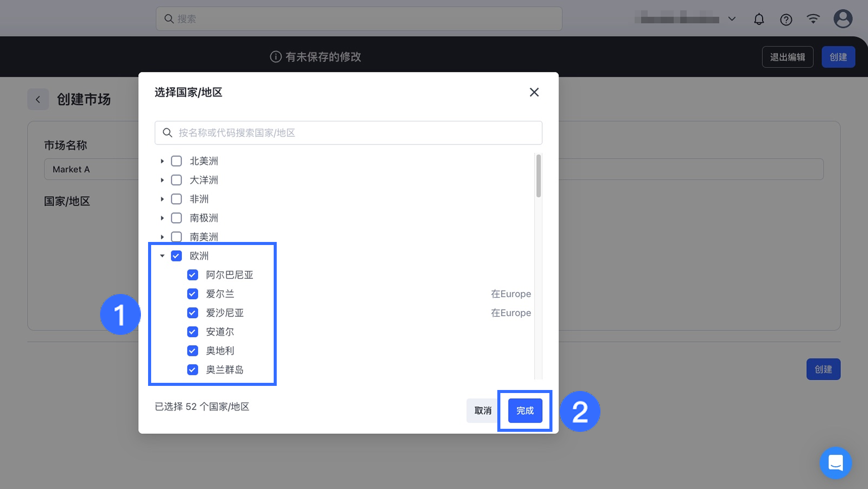The width and height of the screenshot is (868, 489).
Task: Focus the top 搜索 input field
Action: [x=359, y=19]
